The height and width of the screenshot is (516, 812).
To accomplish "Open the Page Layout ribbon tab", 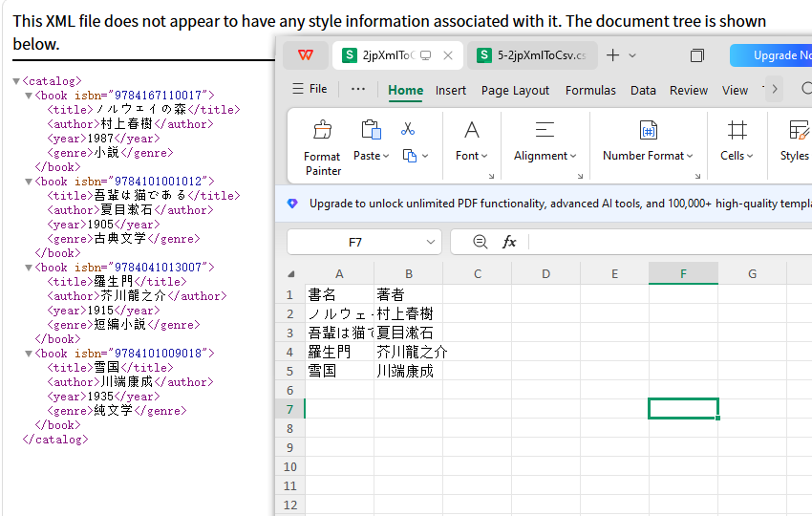I will point(515,90).
